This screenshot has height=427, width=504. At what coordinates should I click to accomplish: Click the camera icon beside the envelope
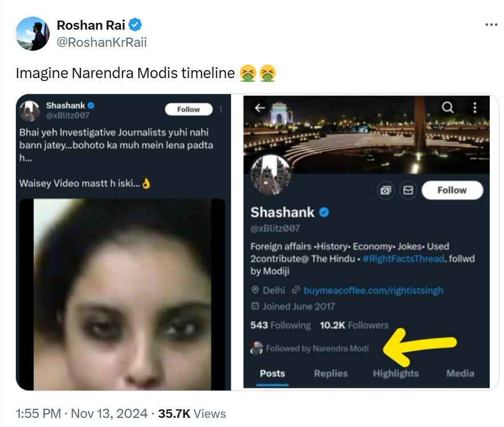point(386,191)
